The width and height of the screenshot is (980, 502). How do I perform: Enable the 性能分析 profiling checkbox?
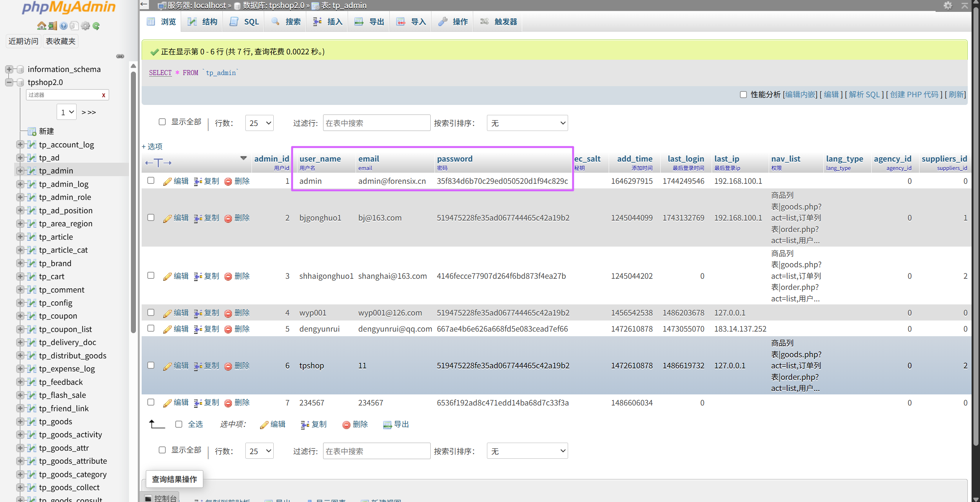point(743,95)
